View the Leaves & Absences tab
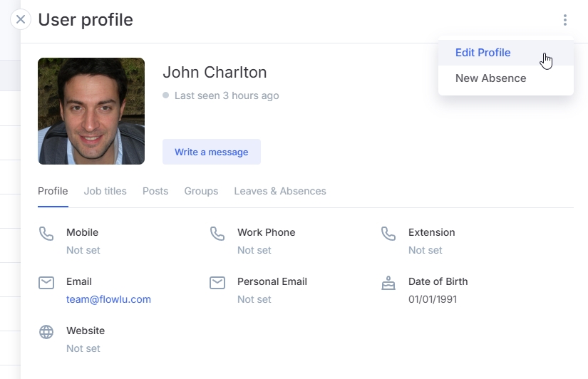The image size is (588, 379). tap(280, 191)
